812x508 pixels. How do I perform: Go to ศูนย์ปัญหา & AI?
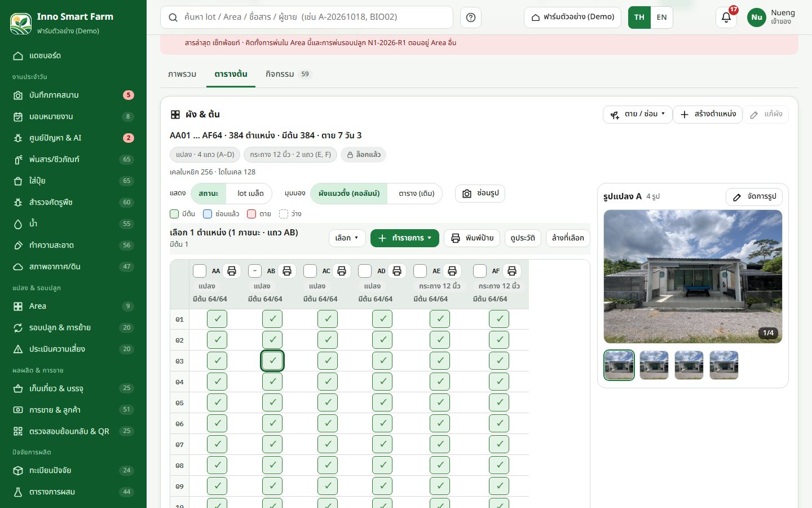click(x=73, y=138)
